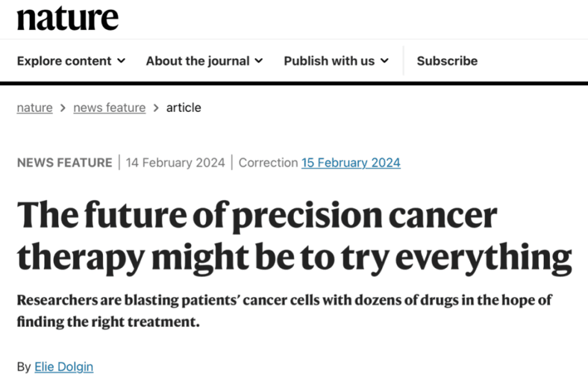Viewport: 588px width, 380px height.
Task: Open the 15 February 2024 correction link
Action: pos(351,163)
